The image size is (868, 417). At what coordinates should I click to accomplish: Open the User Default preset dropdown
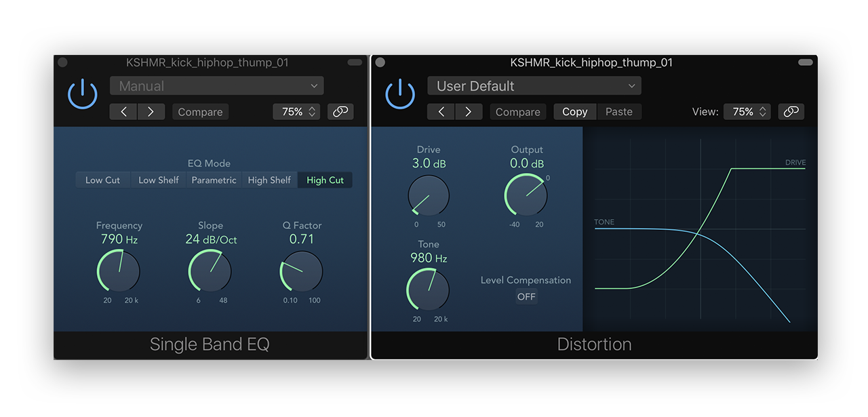(x=534, y=86)
